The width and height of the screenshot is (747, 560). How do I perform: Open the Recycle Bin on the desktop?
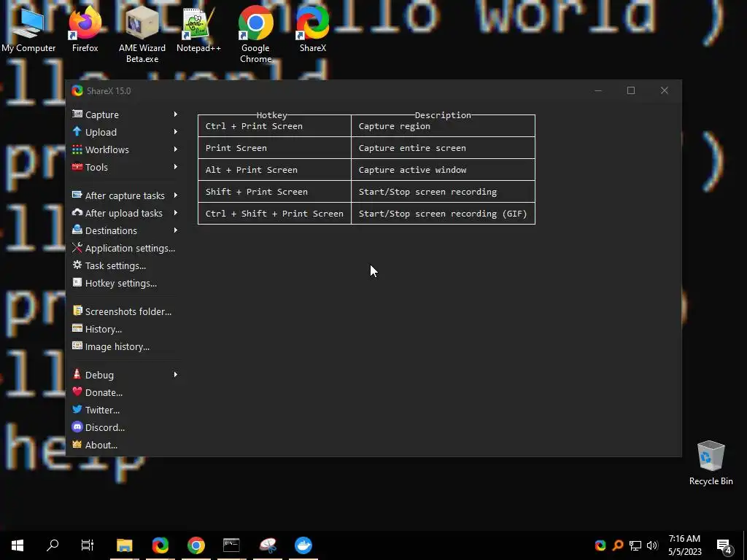711,463
